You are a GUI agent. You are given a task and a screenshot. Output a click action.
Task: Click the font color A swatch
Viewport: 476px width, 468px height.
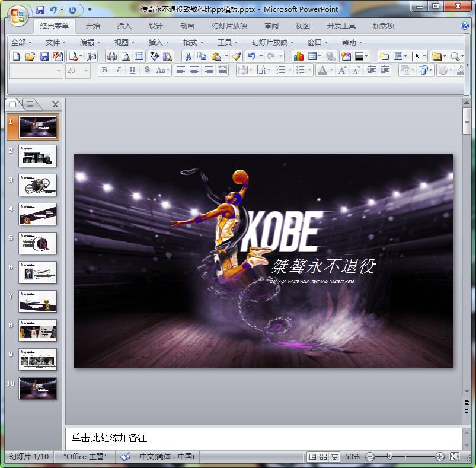(x=322, y=71)
